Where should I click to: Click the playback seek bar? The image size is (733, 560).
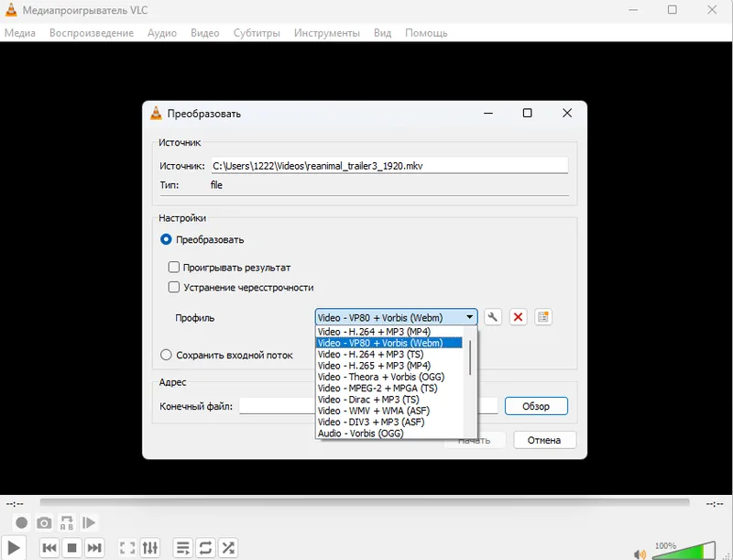point(365,502)
